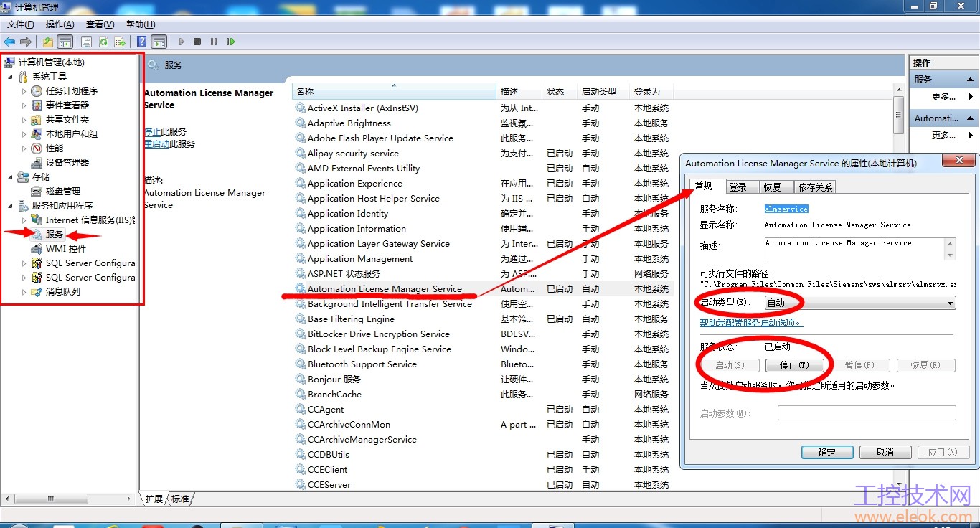This screenshot has height=528, width=980.
Task: Toggle the Show/Hide Console Tree icon
Action: coord(65,42)
